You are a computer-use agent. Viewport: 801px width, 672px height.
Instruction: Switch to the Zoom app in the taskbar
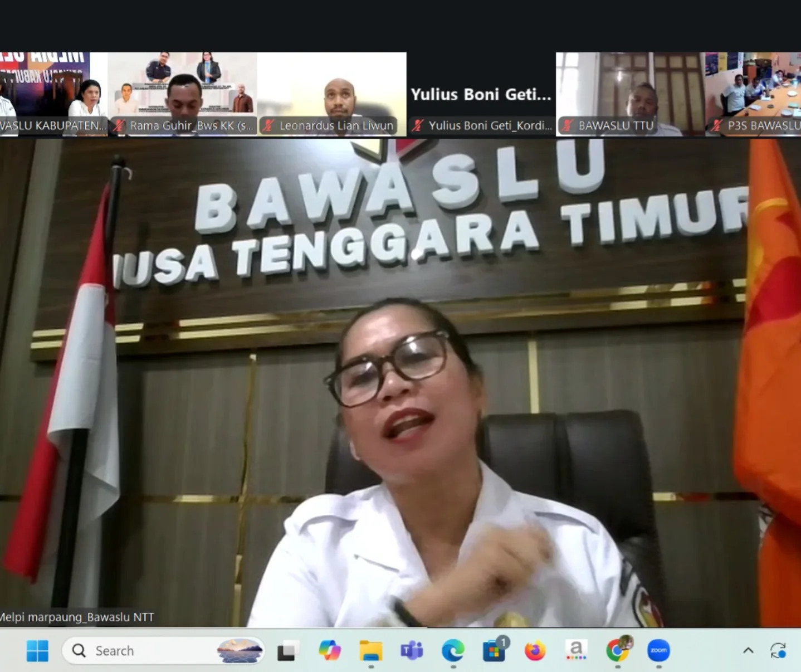point(658,650)
